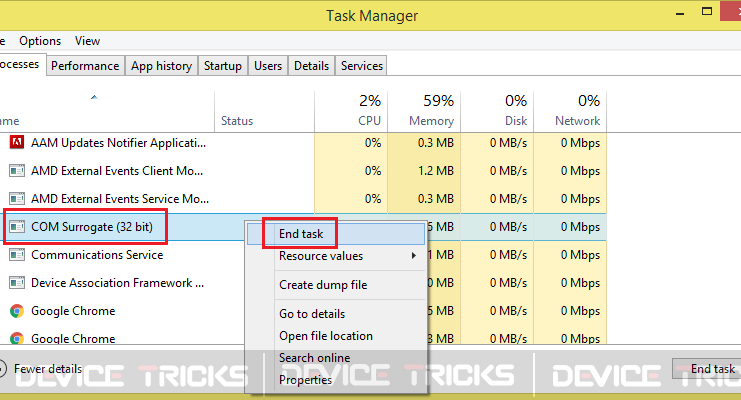Switch to the Details tab
Viewport: 741px width, 400px height.
pos(311,66)
